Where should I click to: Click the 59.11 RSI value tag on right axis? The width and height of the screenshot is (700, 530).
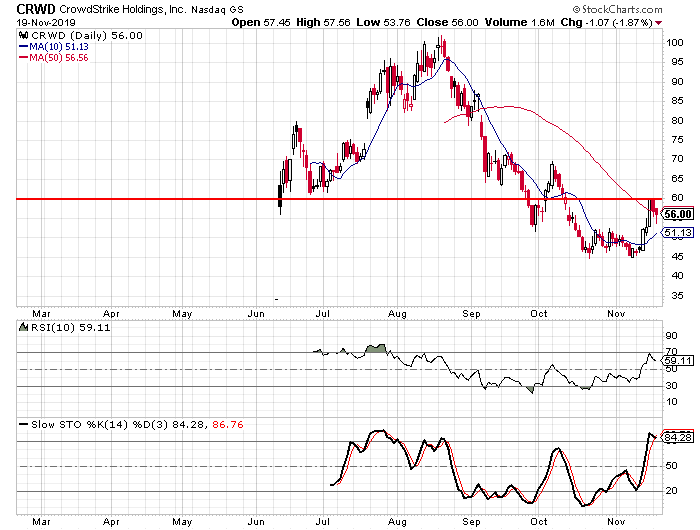678,360
